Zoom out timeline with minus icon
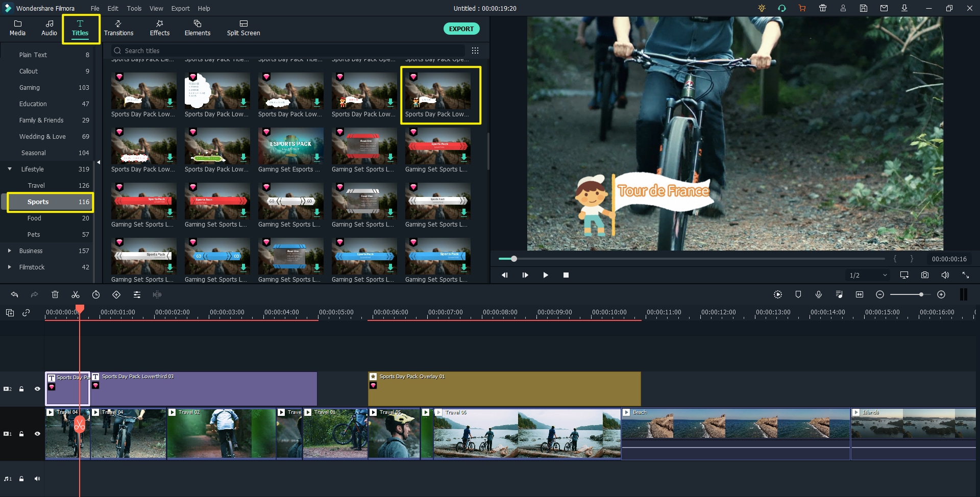The image size is (980, 497). point(880,294)
